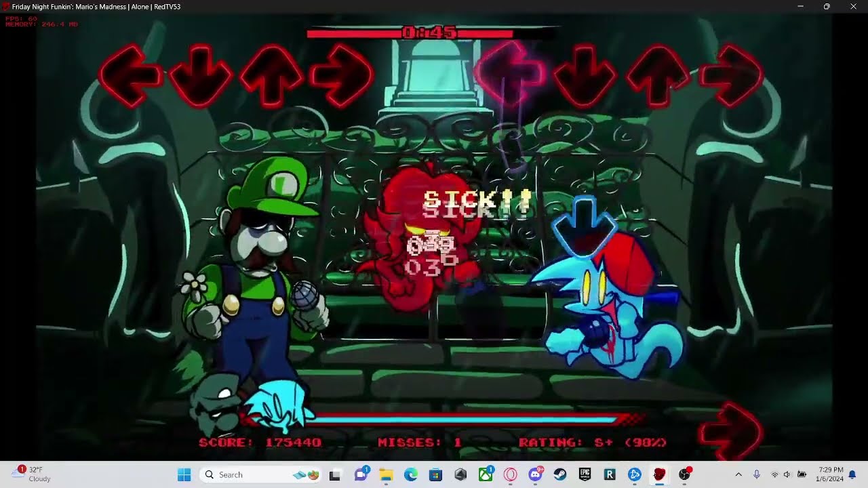
Task: Open the volume tray icon
Action: click(x=787, y=475)
